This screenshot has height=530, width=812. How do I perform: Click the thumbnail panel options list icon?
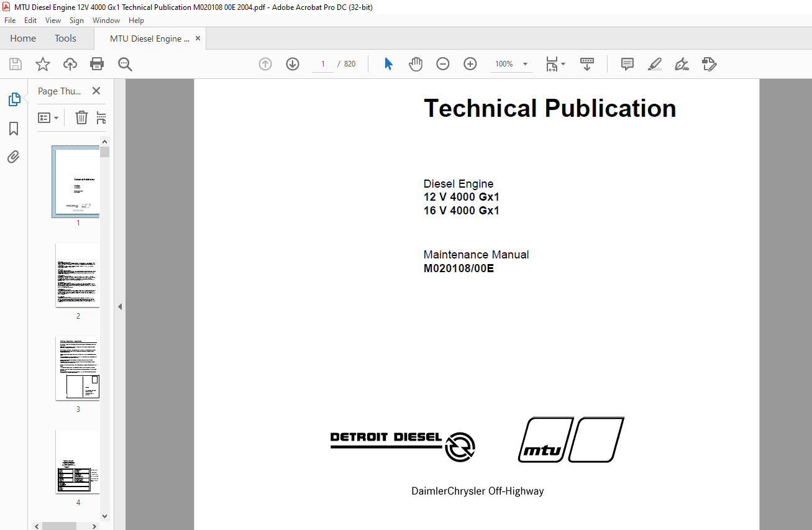point(44,117)
